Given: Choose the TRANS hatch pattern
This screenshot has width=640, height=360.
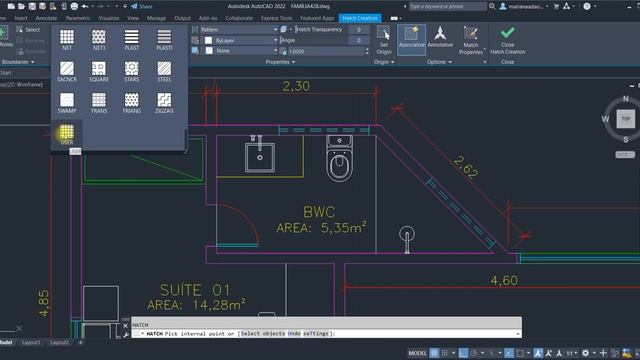Looking at the screenshot, I should coord(99,103).
